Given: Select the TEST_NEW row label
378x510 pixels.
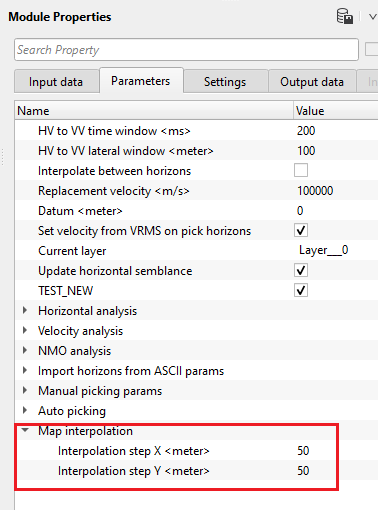Looking at the screenshot, I should pyautogui.click(x=66, y=291).
